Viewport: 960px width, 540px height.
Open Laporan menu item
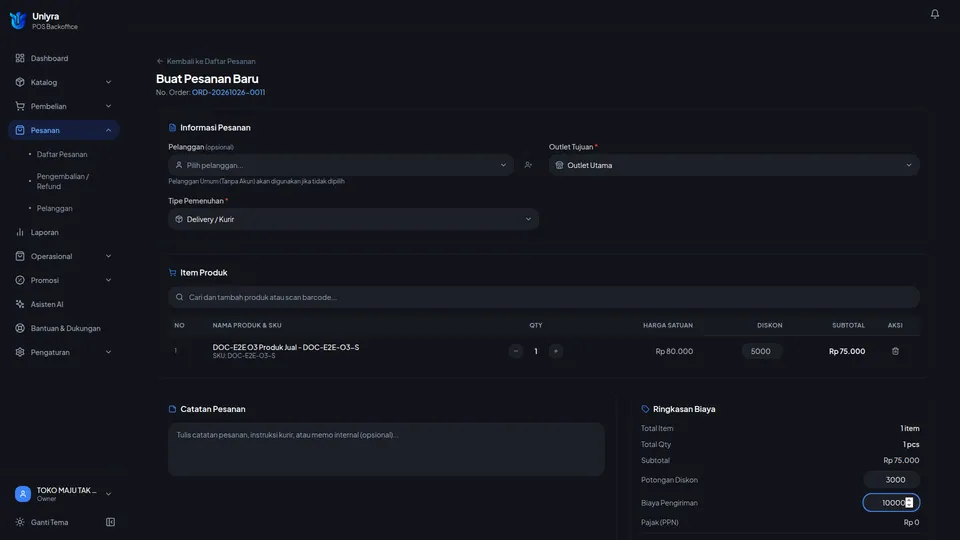coord(64,232)
